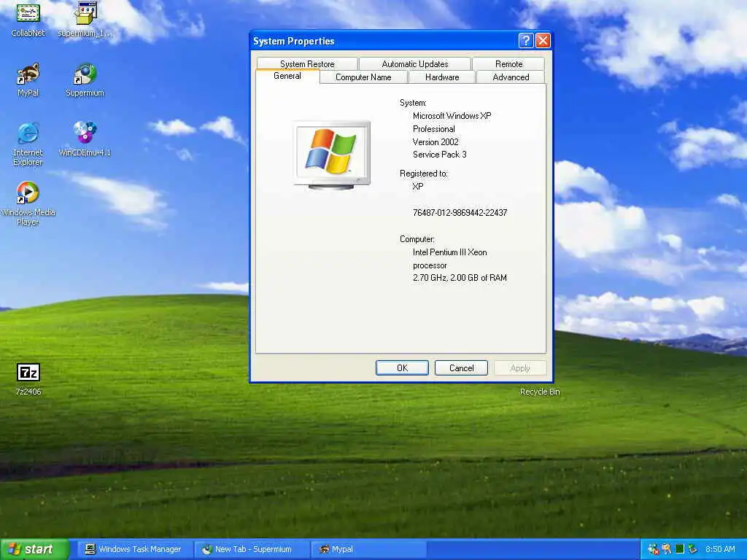Viewport: 747px width, 560px height.
Task: Select the Internet Explorer desktop icon
Action: [x=28, y=144]
